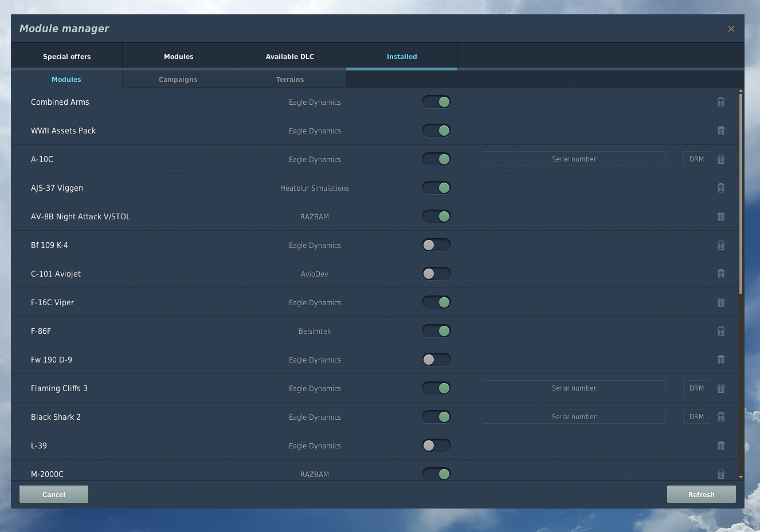Focus the A-10C Serial number field
The image size is (760, 532).
[574, 159]
